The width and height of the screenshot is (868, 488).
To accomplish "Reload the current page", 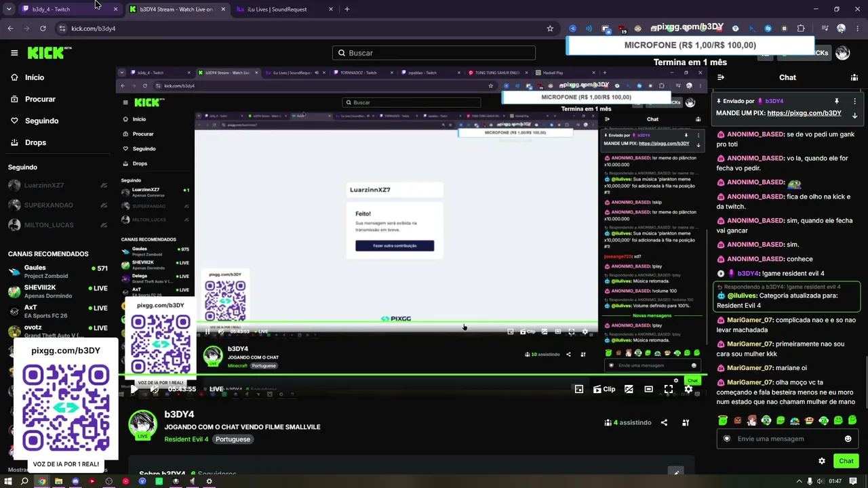I will 43,28.
